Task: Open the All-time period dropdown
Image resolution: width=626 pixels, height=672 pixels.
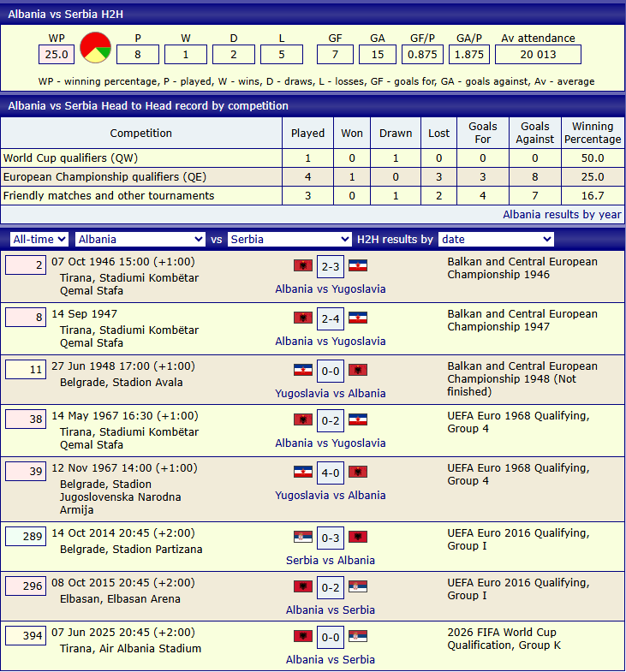Action: click(x=39, y=240)
